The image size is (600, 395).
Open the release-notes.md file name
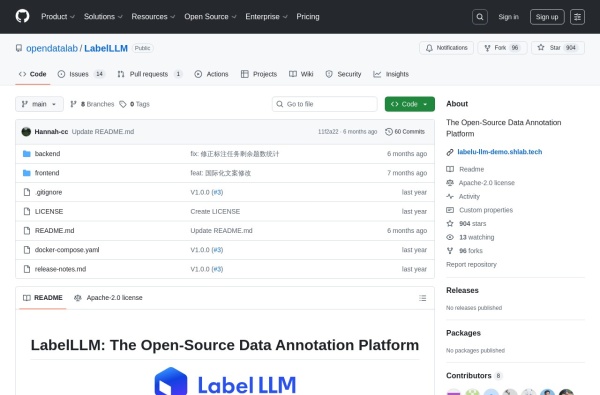(x=60, y=269)
